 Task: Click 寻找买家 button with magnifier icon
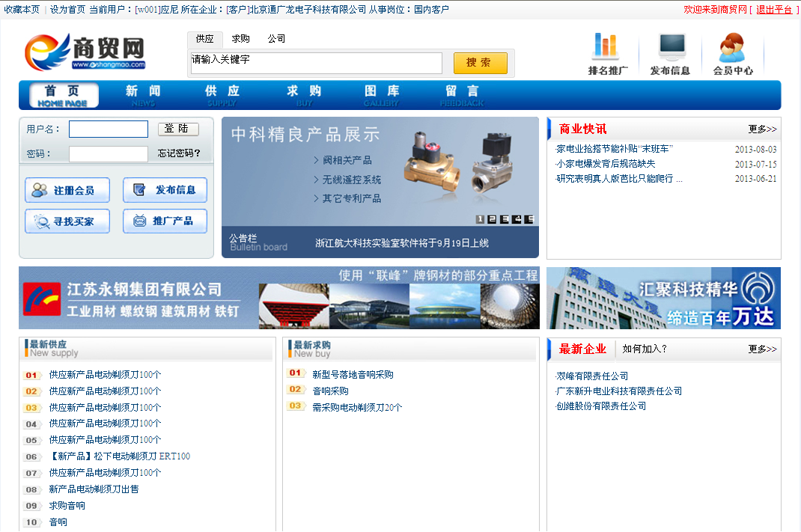tap(67, 221)
